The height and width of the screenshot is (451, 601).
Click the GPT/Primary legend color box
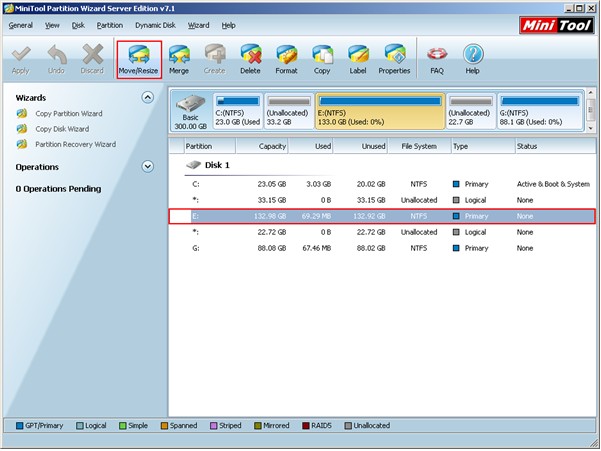(20, 426)
